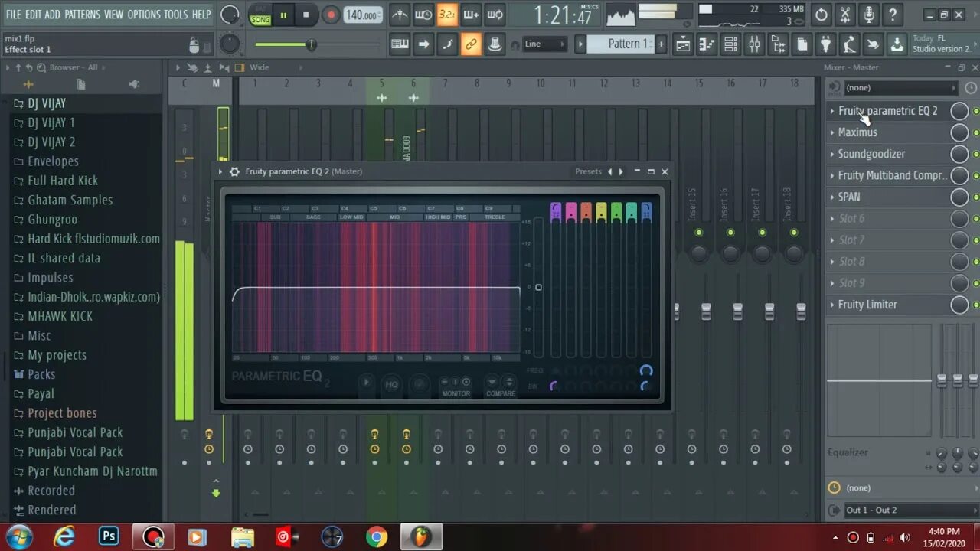The width and height of the screenshot is (980, 551).
Task: Open the Channel rack
Action: pyautogui.click(x=730, y=44)
